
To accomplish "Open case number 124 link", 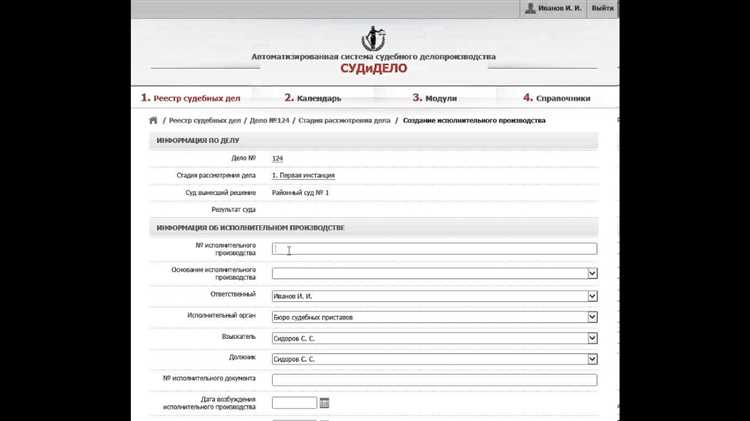I will point(277,158).
